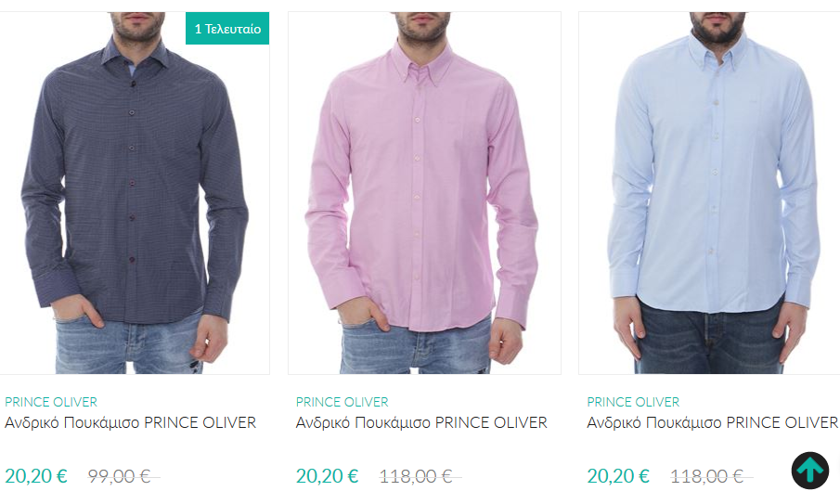Open the light blue shirt product image
840x504 pixels.
709,193
